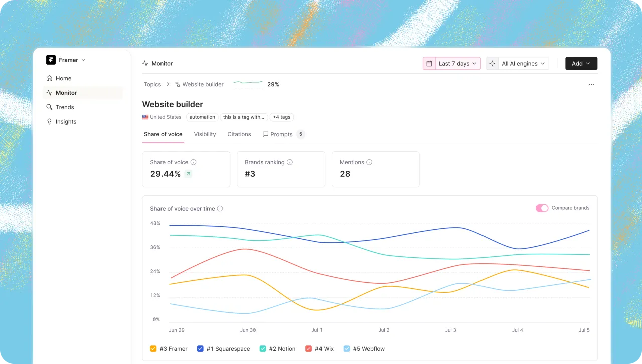Image resolution: width=642 pixels, height=364 pixels.
Task: Click the green trend arrow beside 29.44%
Action: click(x=188, y=174)
